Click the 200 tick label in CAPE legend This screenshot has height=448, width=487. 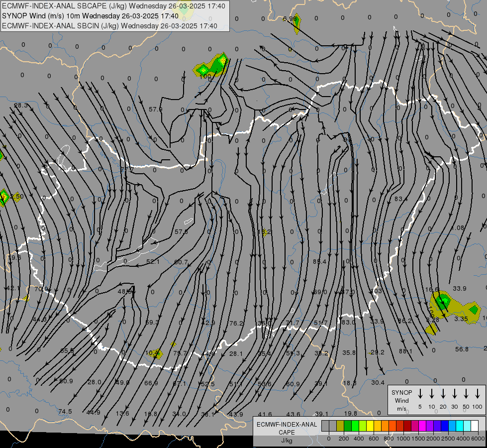[344, 439]
